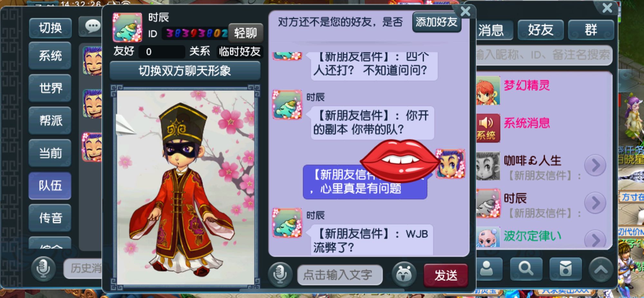The width and height of the screenshot is (644, 298).
Task: Click the mailbox icon in bottom toolbar
Action: pos(565,268)
